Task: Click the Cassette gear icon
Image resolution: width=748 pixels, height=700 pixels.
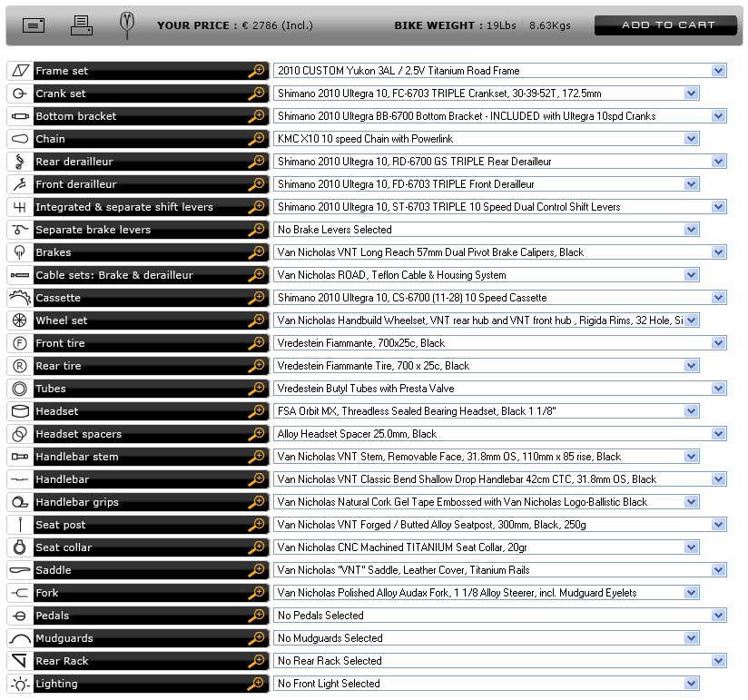Action: click(20, 298)
